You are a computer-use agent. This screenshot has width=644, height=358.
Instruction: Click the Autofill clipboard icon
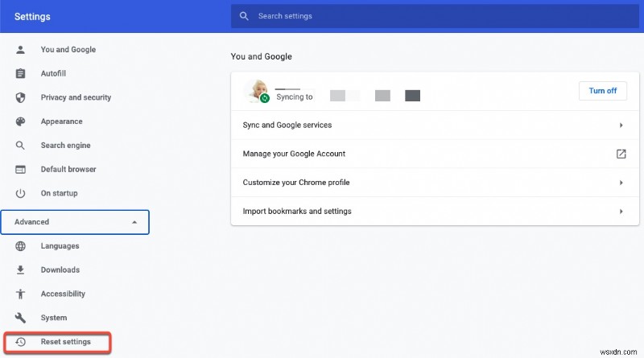[x=22, y=74]
